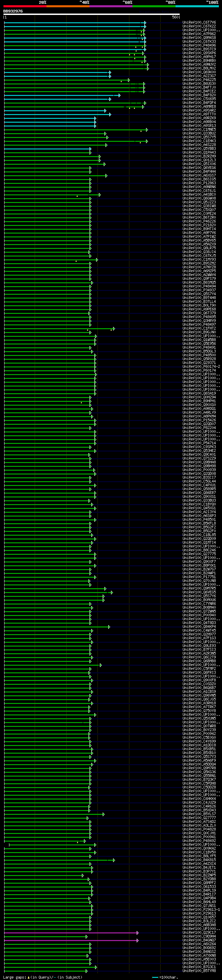Click the cyan alignment bar for C6T7V6
The height and width of the screenshot is (980, 222).
(x=75, y=23)
